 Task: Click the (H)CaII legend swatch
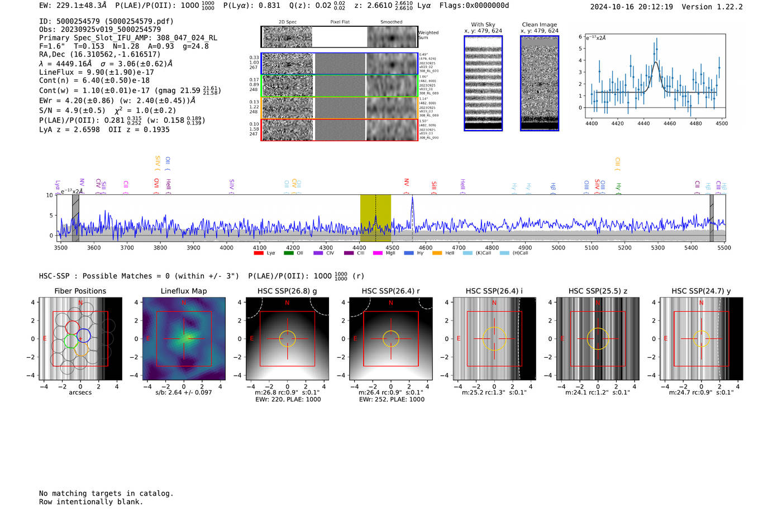[504, 253]
